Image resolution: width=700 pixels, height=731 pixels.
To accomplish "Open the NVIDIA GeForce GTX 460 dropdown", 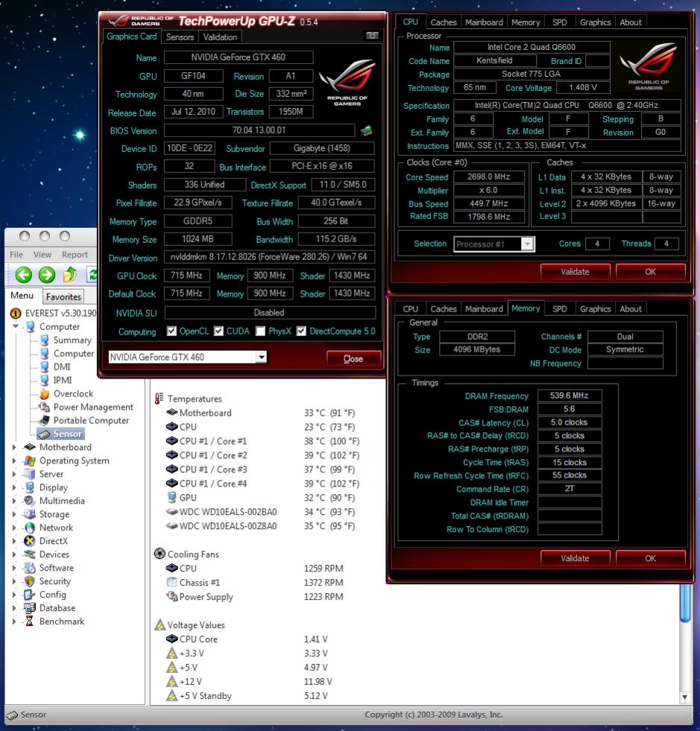I will tap(261, 357).
